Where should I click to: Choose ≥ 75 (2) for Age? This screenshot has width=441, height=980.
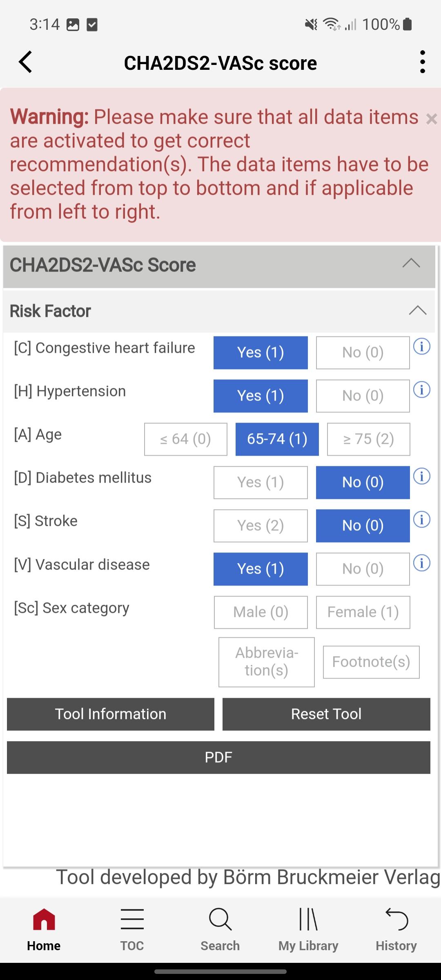368,439
